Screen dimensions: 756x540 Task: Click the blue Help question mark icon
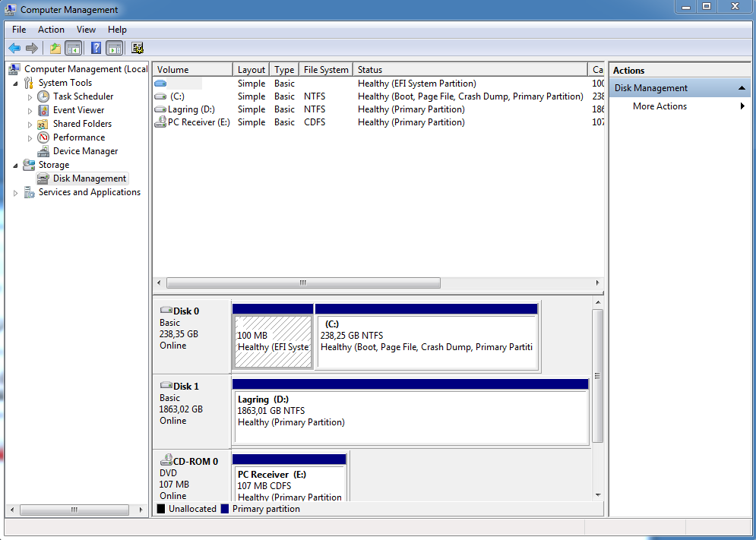coord(96,48)
